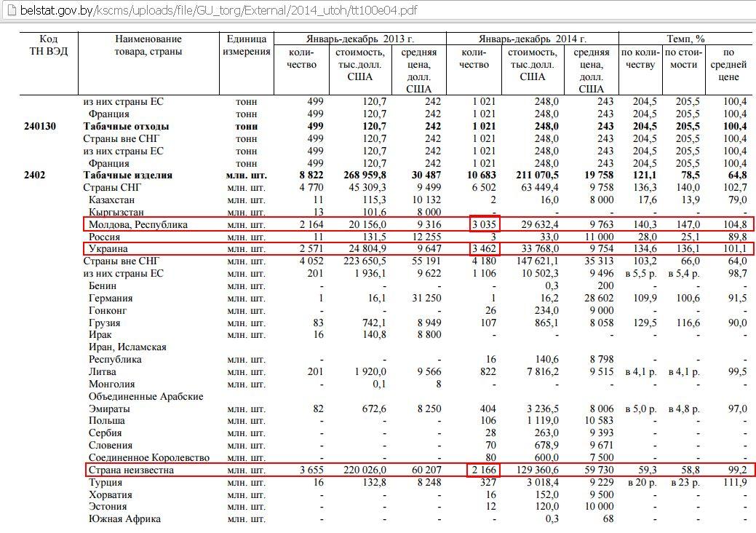
Task: Click the belstat.gov.by URL address field
Action: (x=218, y=12)
